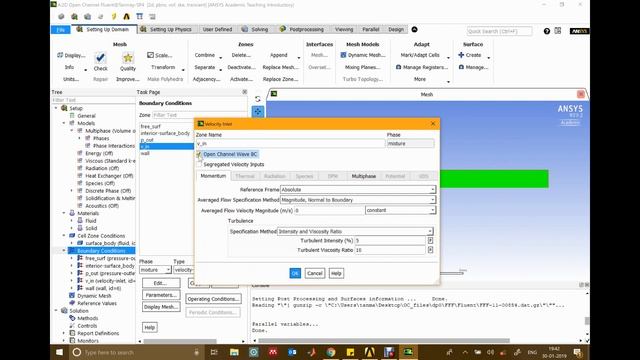Open mesh Display dialog from ribbon

click(71, 55)
